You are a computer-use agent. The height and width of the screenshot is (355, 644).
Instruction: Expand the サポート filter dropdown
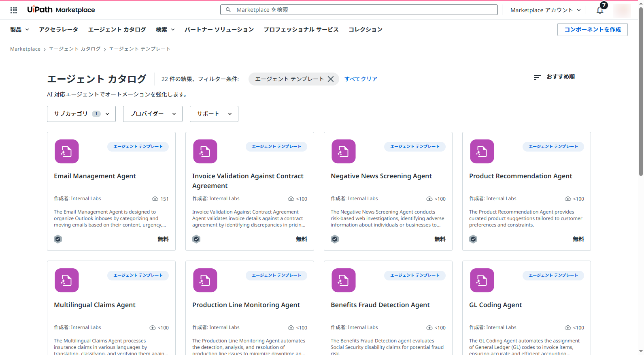[x=214, y=114]
